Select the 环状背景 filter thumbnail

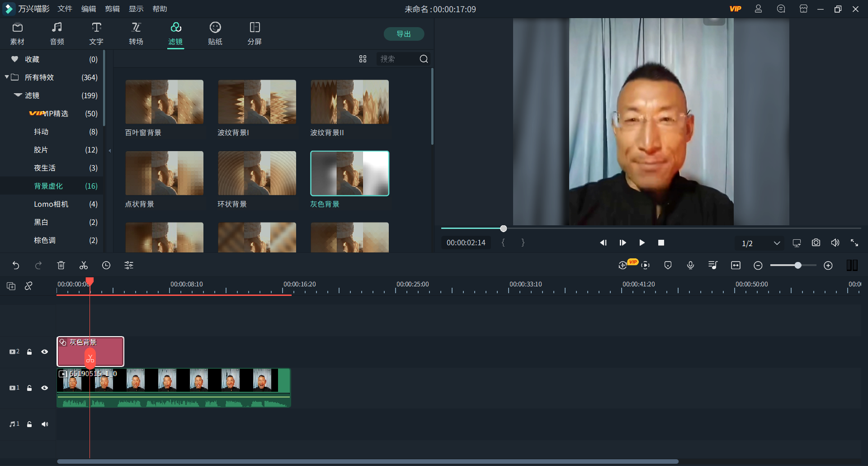click(257, 173)
